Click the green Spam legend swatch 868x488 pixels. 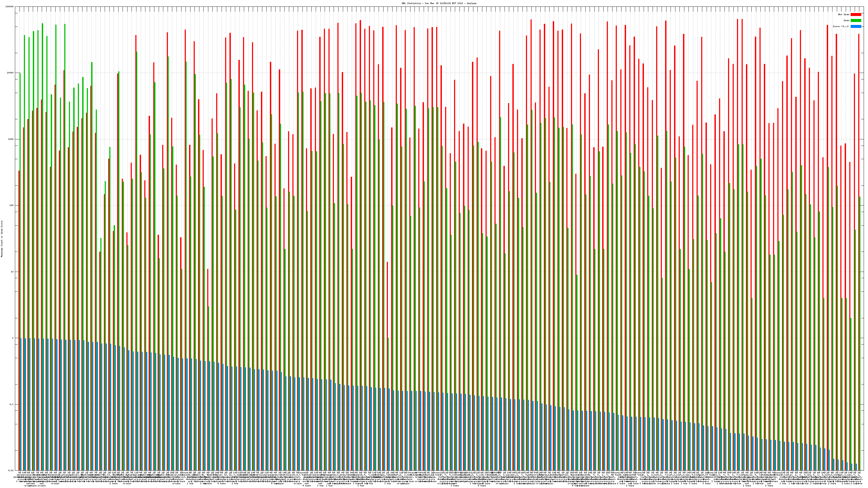[x=856, y=21]
